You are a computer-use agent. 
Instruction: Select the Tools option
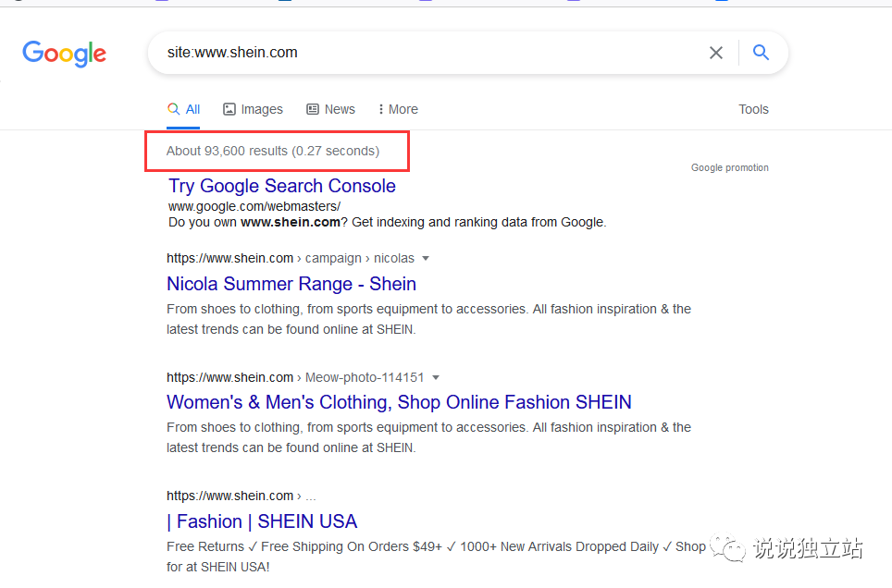click(753, 109)
